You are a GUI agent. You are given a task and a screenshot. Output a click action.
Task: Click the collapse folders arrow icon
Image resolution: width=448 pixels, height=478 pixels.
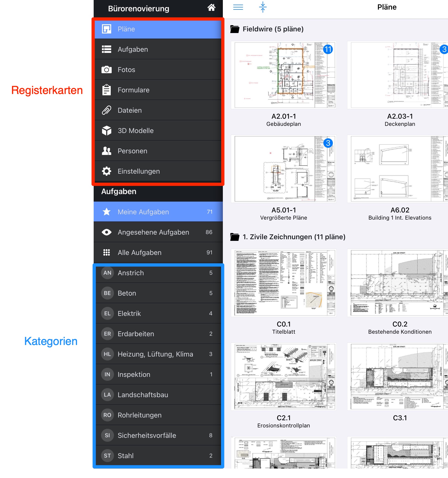tap(263, 7)
